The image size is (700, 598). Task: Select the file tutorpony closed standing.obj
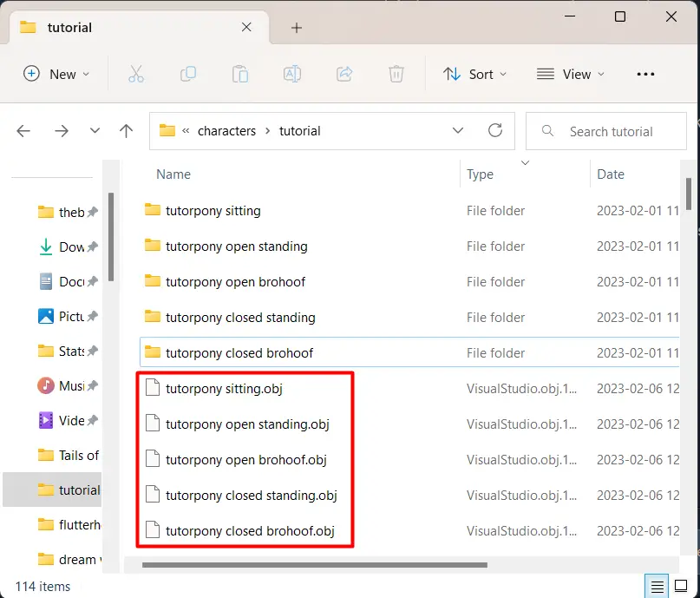409,496
